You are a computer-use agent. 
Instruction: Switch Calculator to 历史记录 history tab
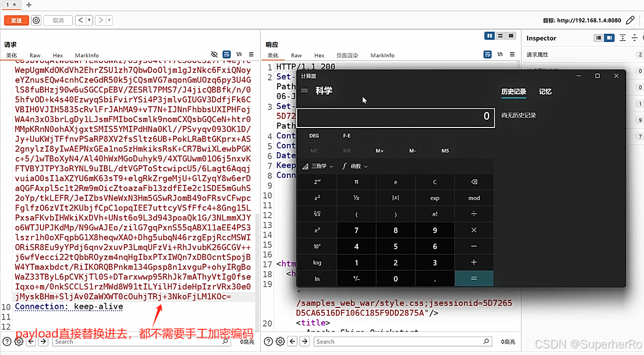tap(513, 92)
